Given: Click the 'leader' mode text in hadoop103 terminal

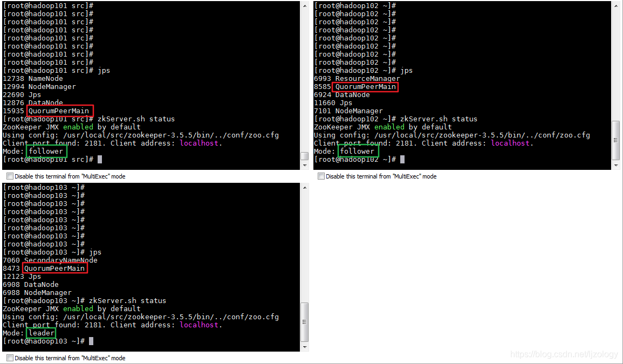Looking at the screenshot, I should coord(42,333).
